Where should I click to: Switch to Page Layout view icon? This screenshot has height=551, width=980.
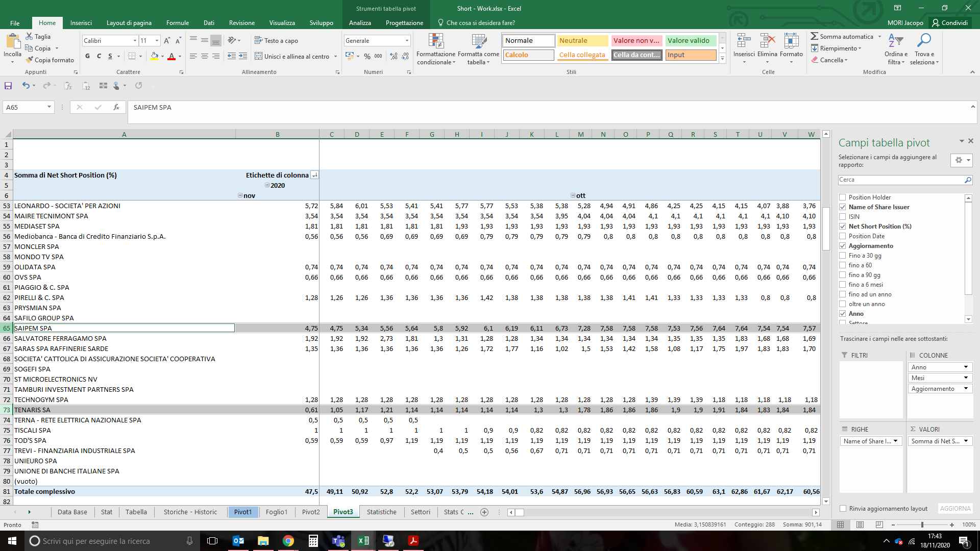click(x=860, y=524)
